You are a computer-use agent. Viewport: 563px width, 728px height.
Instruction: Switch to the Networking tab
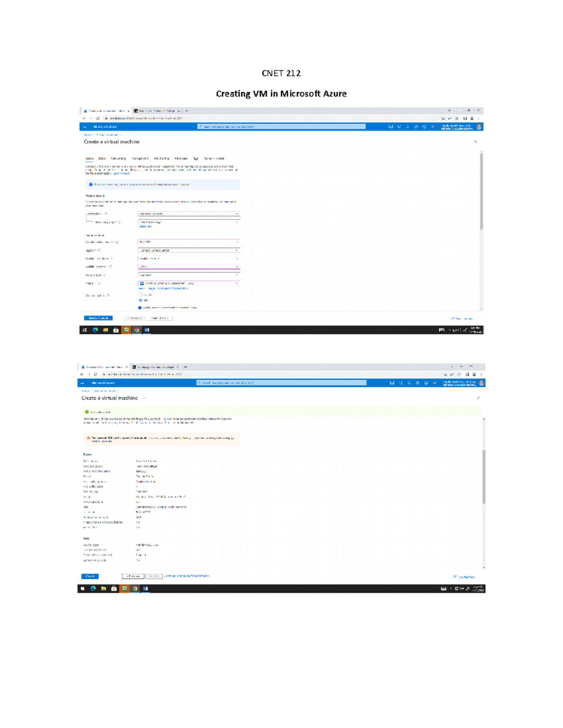pos(118,158)
